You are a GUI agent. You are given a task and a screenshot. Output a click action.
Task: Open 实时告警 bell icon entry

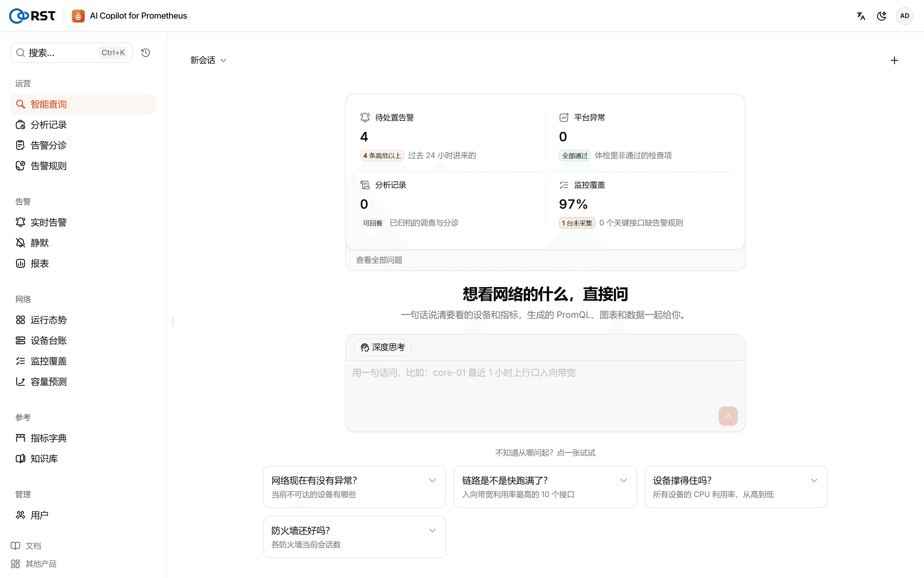coord(83,222)
